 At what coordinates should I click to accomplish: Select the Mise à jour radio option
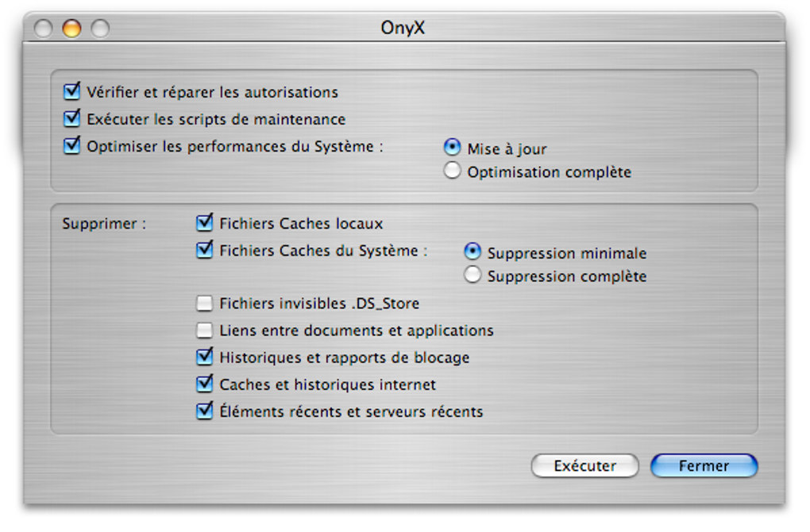452,148
